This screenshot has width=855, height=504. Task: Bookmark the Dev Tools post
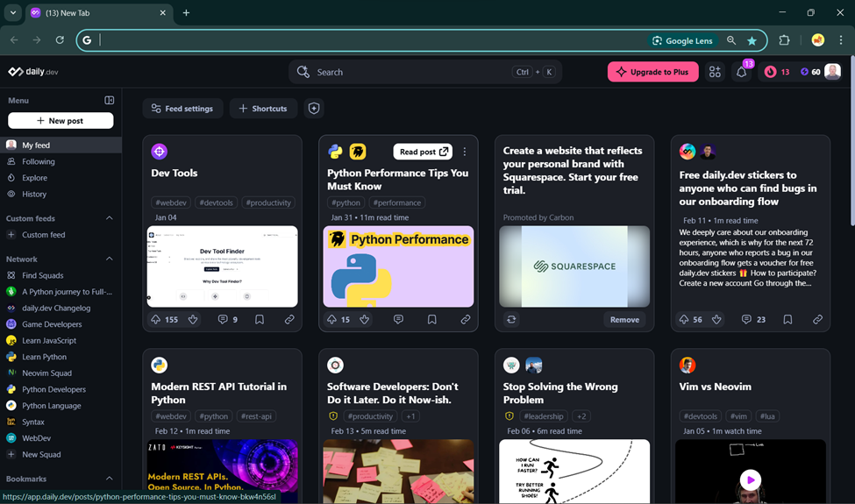tap(260, 319)
